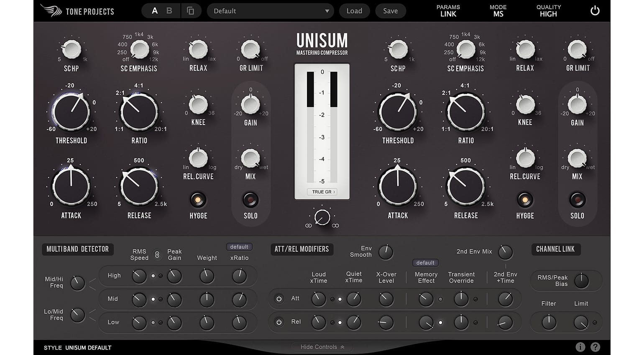Enable the Att modifier power toggle

[x=279, y=299]
